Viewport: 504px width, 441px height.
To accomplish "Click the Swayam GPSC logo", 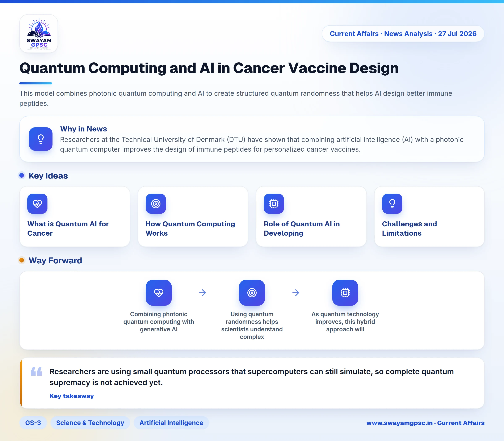I will pyautogui.click(x=39, y=33).
